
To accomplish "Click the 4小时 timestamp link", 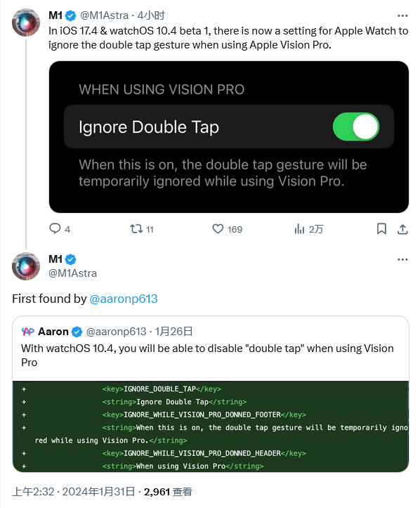I will 151,15.
